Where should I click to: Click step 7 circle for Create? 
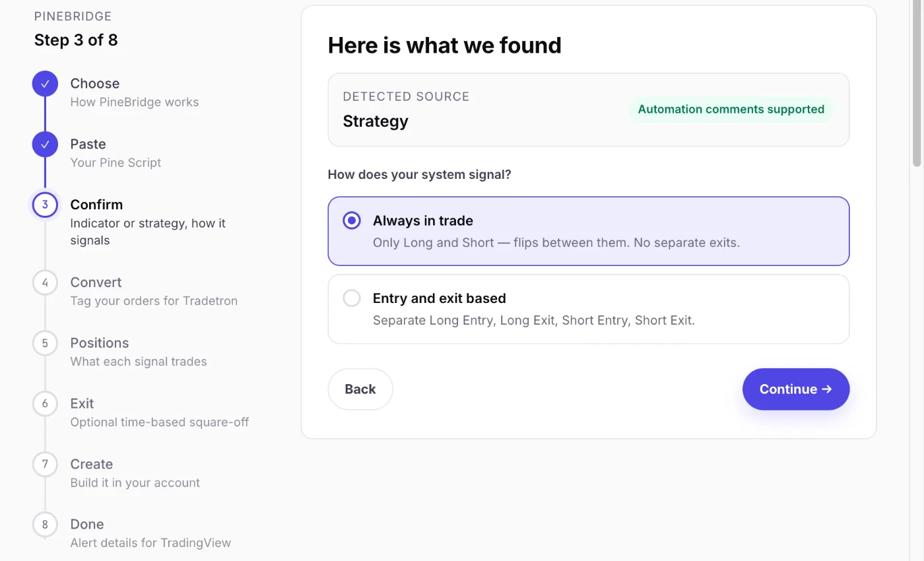coord(45,464)
